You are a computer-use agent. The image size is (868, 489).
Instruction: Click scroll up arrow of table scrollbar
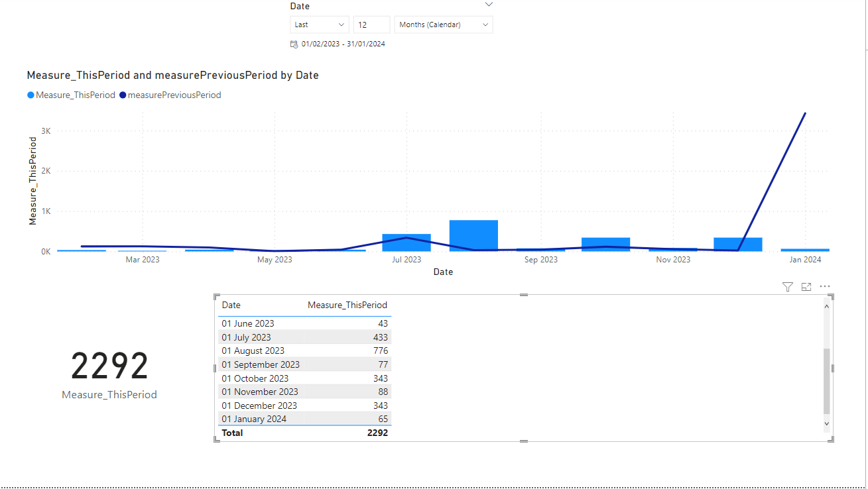[826, 306]
